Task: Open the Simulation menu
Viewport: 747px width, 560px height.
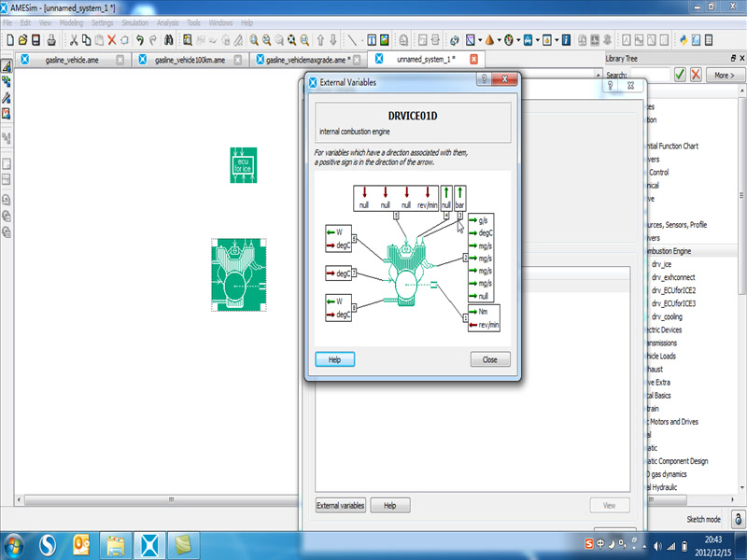Action: (x=134, y=21)
